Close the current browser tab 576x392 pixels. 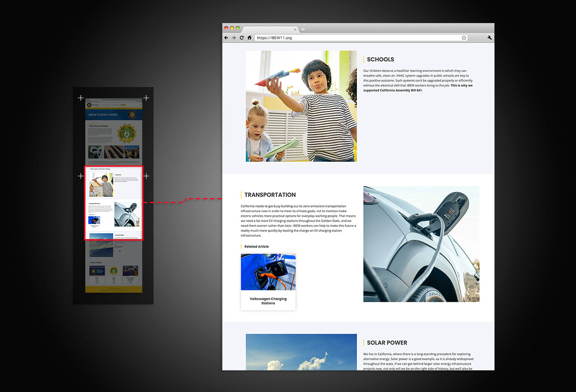click(295, 29)
